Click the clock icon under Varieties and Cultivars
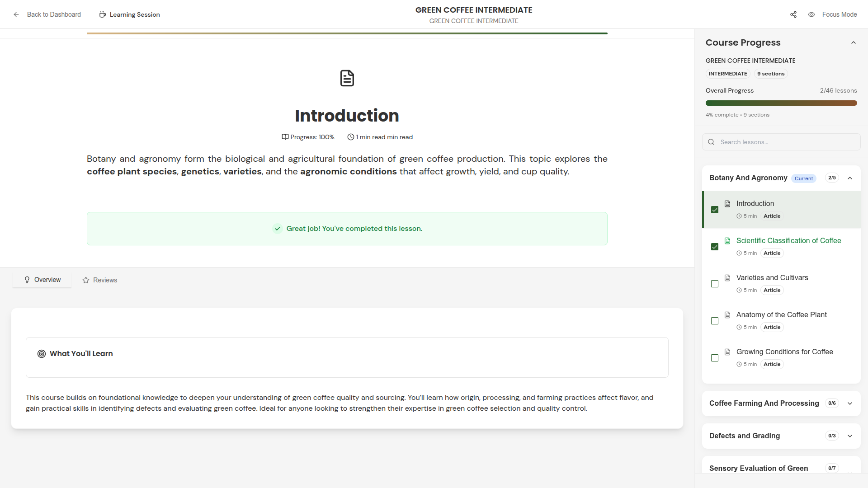Viewport: 868px width, 488px height. [739, 291]
